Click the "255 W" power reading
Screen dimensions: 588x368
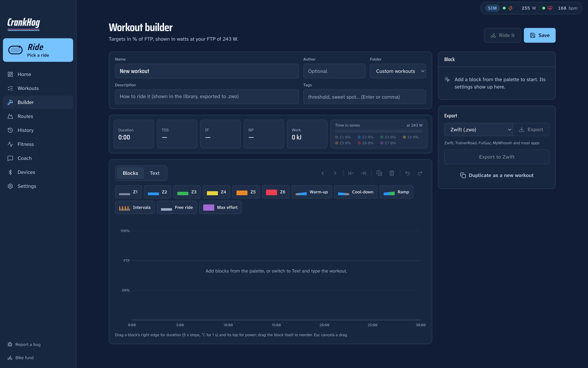click(528, 8)
